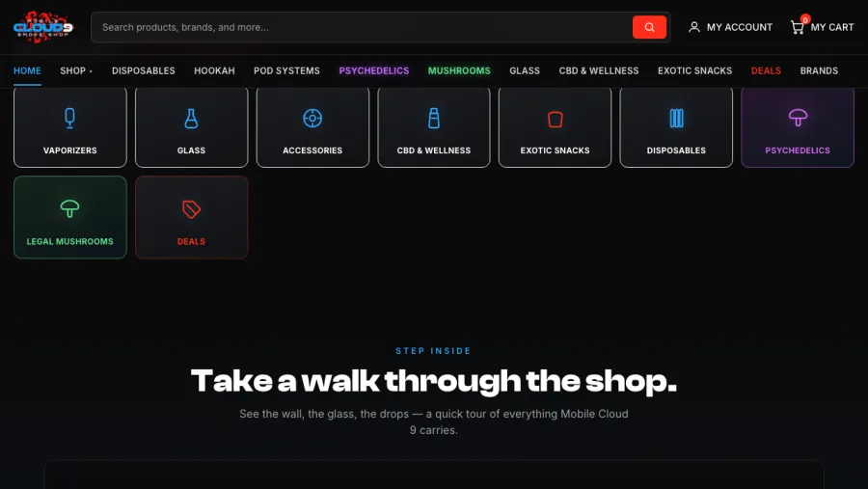Screen dimensions: 868x489
Task: Click the My Account text link
Action: 739,27
